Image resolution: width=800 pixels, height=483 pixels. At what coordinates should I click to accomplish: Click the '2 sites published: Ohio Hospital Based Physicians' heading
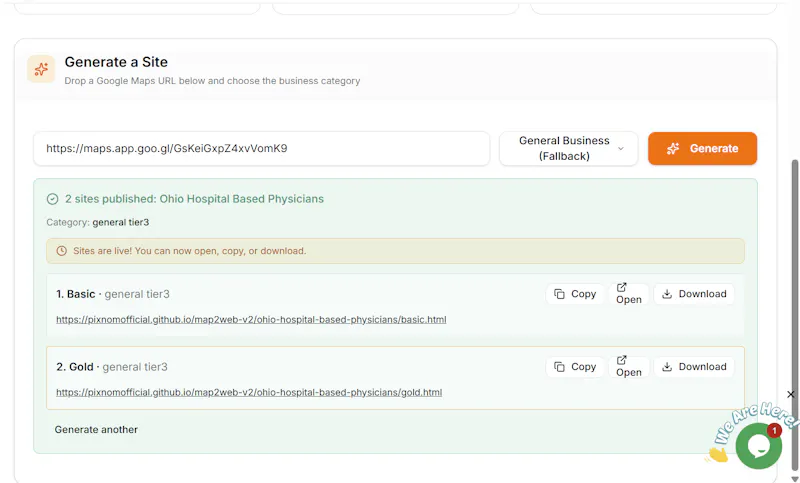coord(194,199)
